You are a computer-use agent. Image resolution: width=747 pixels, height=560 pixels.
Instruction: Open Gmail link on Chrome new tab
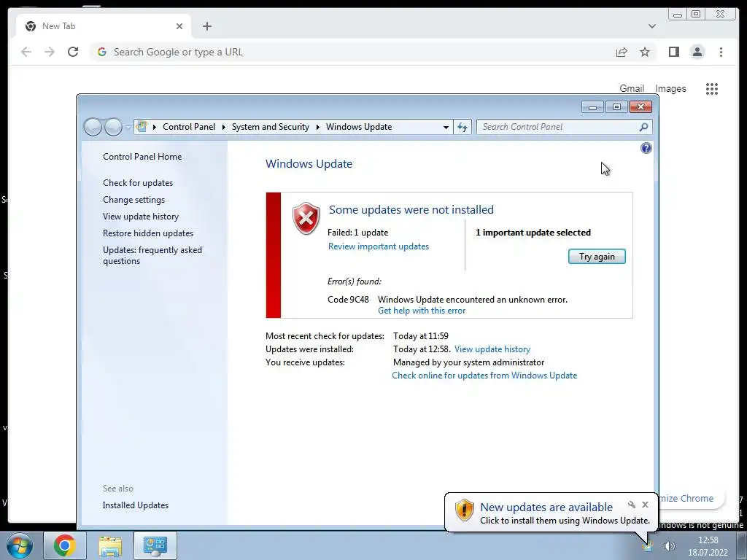[632, 88]
